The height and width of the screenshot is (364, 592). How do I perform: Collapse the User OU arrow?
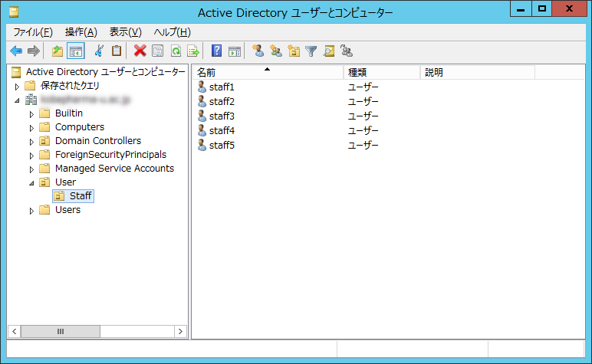coord(31,183)
